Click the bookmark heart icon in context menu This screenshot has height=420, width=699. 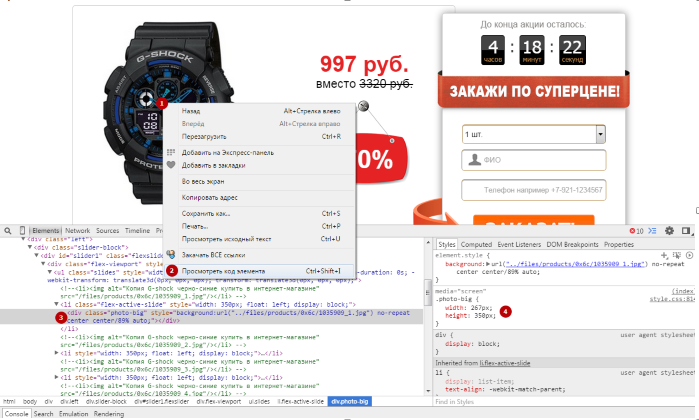[x=171, y=164]
